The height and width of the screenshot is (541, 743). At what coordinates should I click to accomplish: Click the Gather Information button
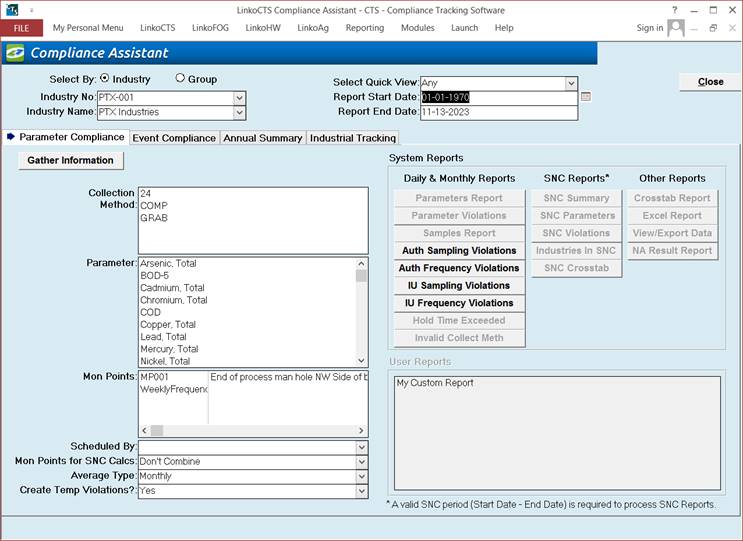point(71,161)
